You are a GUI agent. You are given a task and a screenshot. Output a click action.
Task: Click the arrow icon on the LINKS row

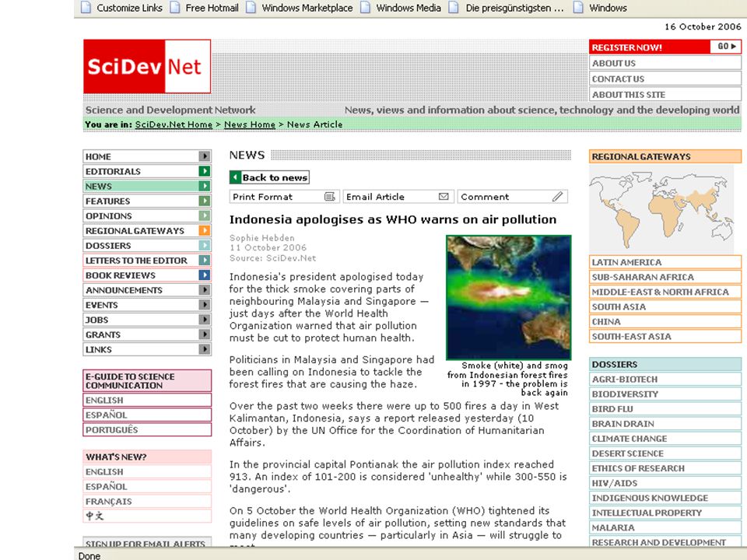point(205,349)
